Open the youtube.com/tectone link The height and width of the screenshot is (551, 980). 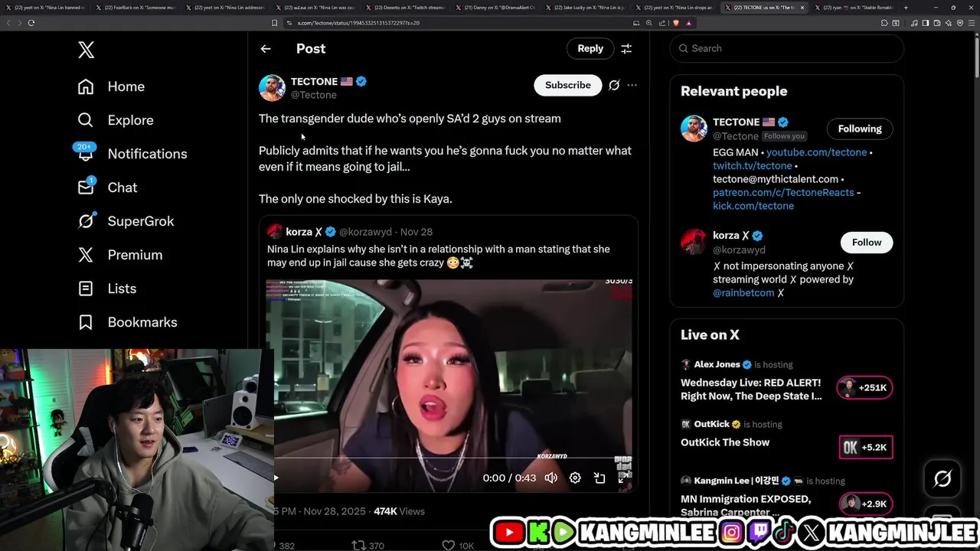pos(816,152)
